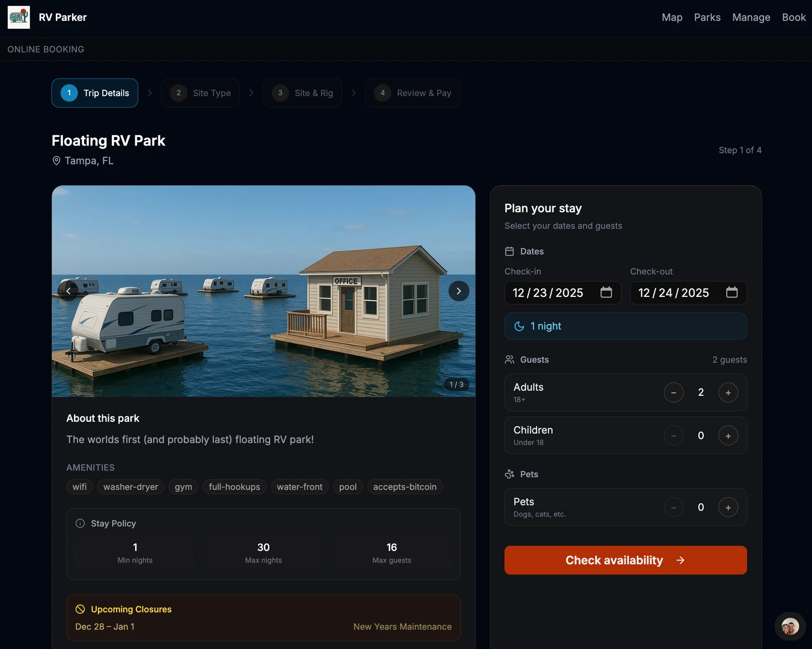Select the Site Type step

pyautogui.click(x=200, y=93)
